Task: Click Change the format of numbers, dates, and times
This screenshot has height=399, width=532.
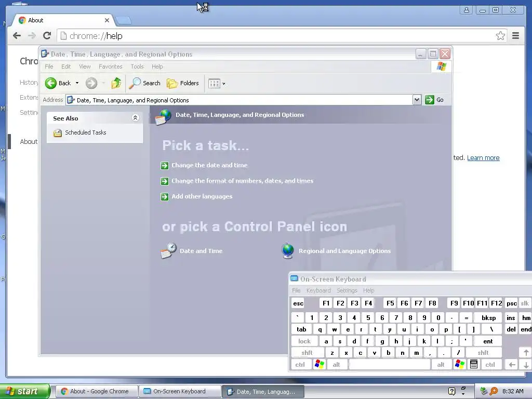Action: pyautogui.click(x=242, y=181)
